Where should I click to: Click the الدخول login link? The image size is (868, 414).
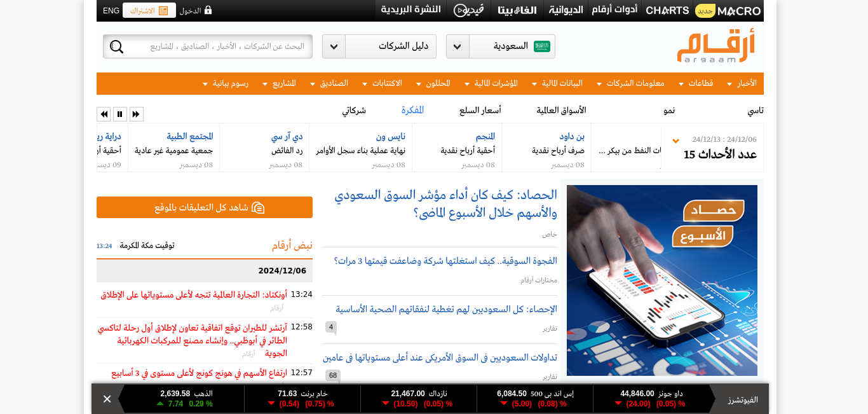(x=190, y=10)
